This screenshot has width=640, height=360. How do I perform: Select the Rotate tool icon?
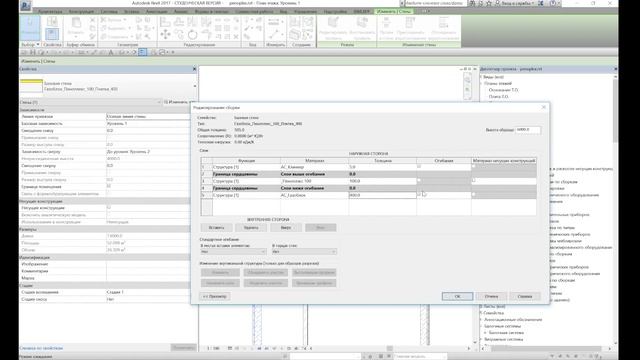pyautogui.click(x=193, y=35)
